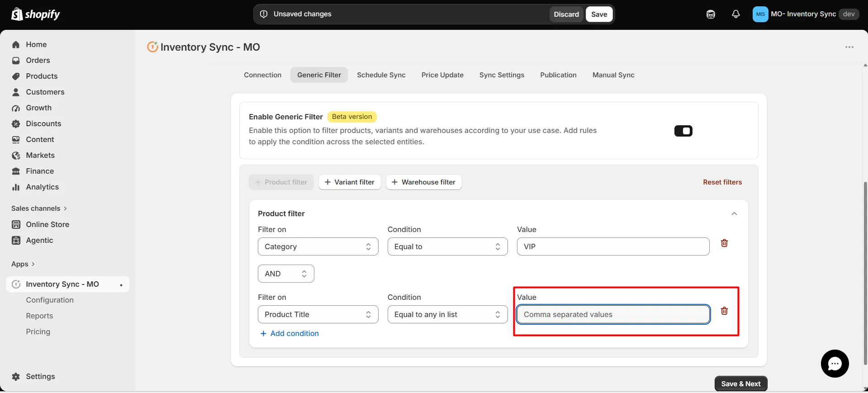
Task: Open Pricing under Inventory Sync
Action: click(38, 331)
